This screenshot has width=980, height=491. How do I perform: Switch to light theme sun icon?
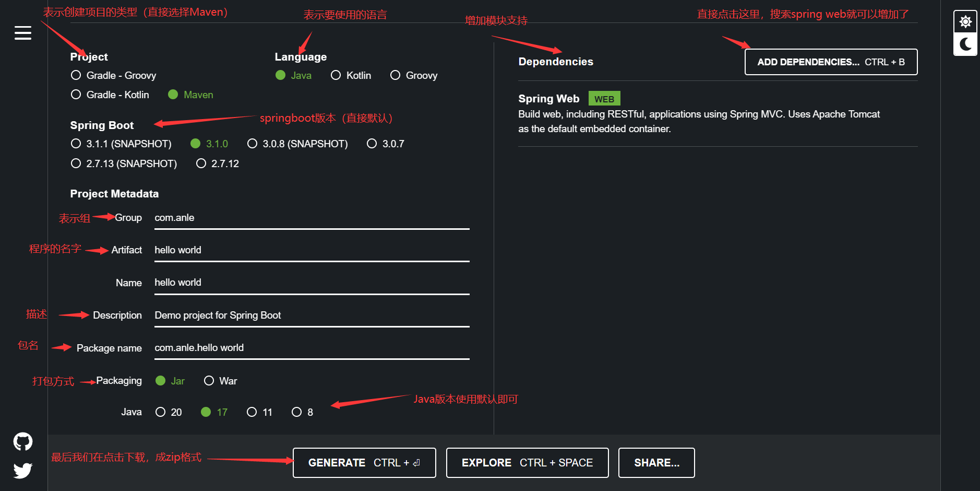pyautogui.click(x=965, y=21)
